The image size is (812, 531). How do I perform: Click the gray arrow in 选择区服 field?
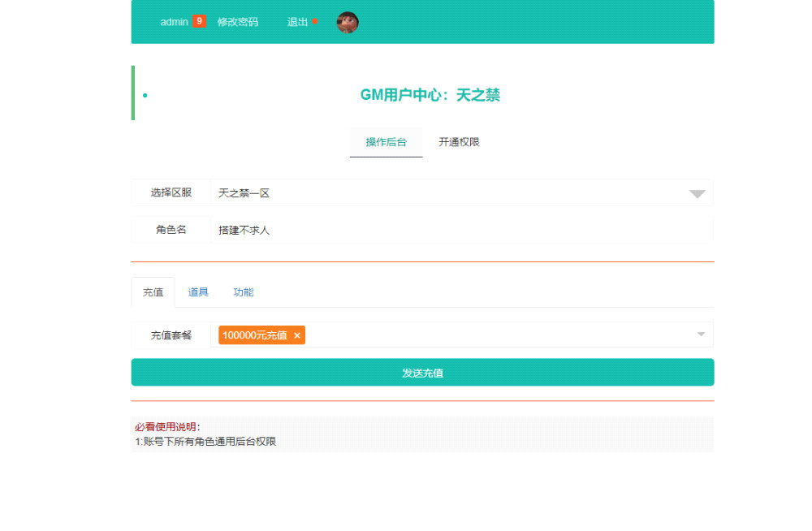(x=697, y=194)
